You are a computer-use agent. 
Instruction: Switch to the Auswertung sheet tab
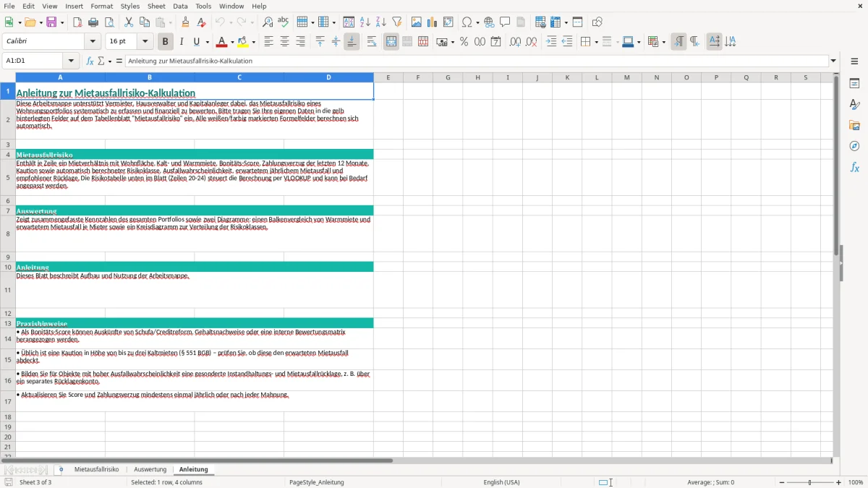tap(150, 470)
